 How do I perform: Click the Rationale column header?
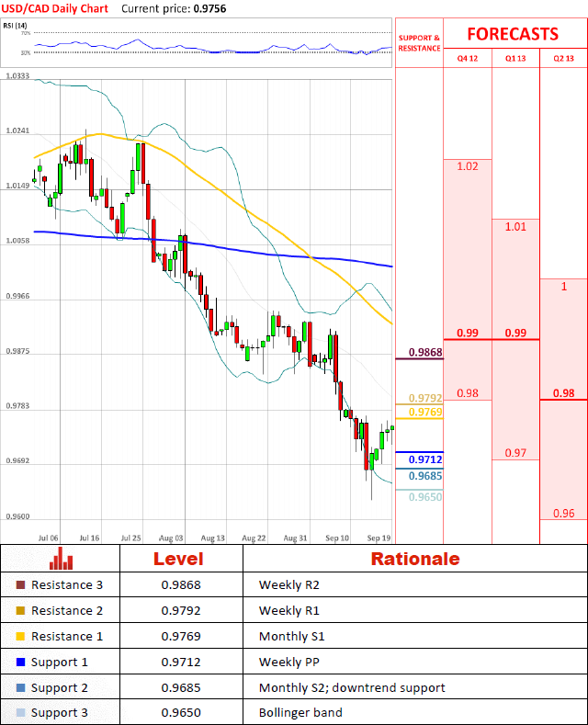click(x=414, y=559)
